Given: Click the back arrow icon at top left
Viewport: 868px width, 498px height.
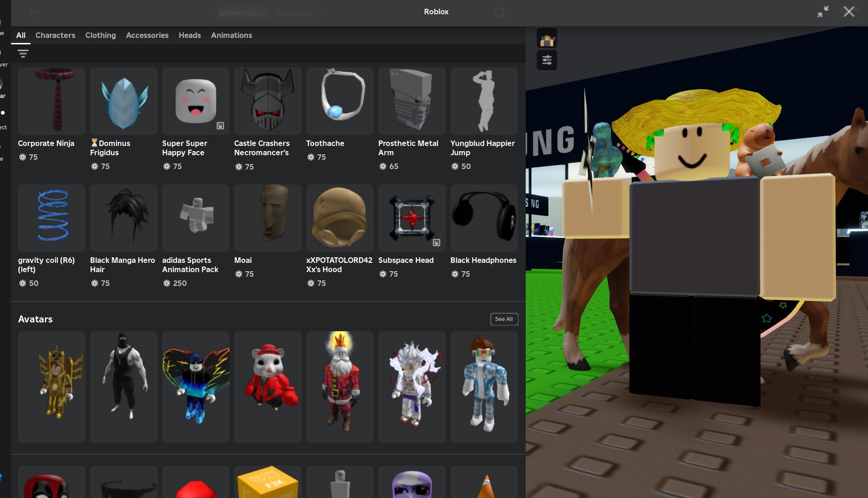Looking at the screenshot, I should tap(35, 12).
